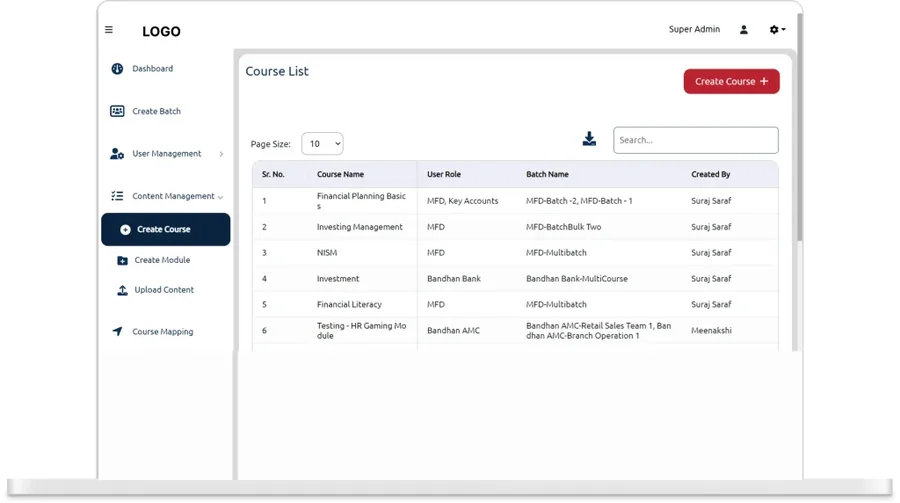The height and width of the screenshot is (503, 900).
Task: Click the plus icon beside Create Course in the sidebar
Action: click(125, 230)
